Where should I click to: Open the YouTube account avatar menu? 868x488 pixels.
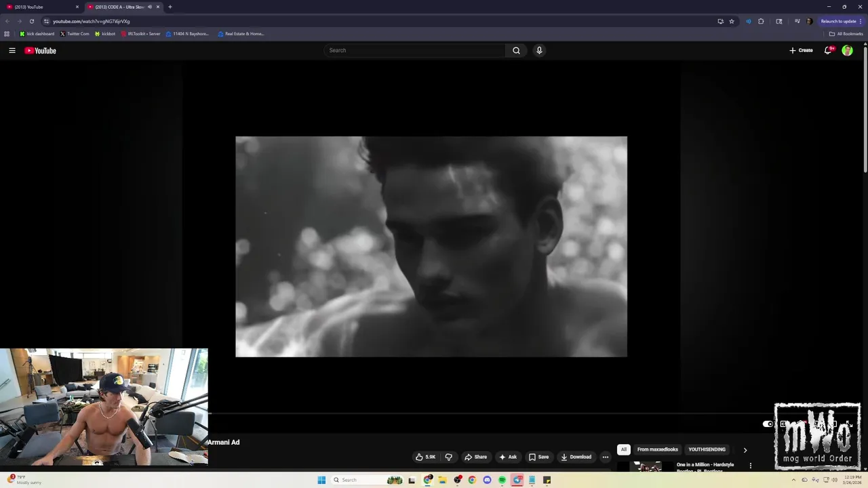point(847,50)
